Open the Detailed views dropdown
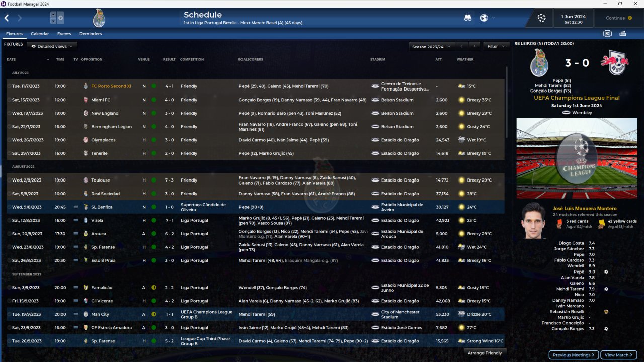The width and height of the screenshot is (644, 362). coord(52,46)
